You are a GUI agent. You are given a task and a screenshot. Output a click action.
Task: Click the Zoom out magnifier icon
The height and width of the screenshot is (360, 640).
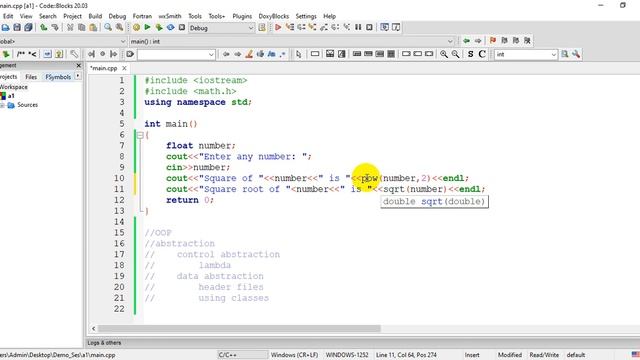click(x=456, y=54)
